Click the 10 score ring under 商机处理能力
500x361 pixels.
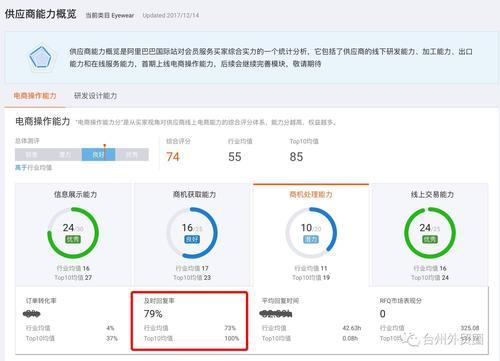[x=311, y=233]
